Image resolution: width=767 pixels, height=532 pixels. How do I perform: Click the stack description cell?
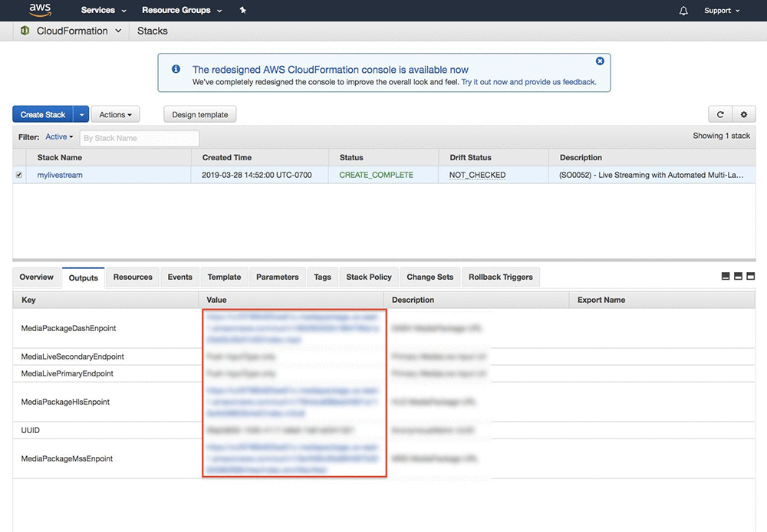651,175
